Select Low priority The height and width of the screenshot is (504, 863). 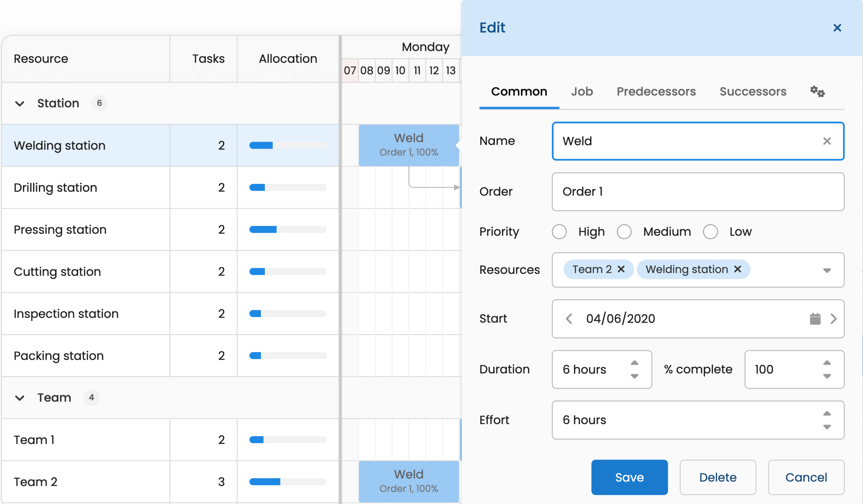click(x=710, y=232)
